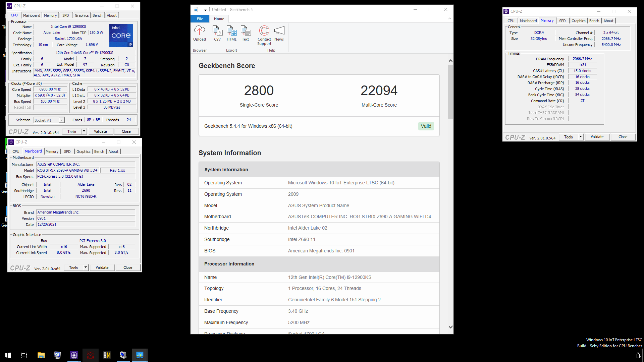Select CPU tab in right CPU-Z window
Viewport: 644px width, 362px height.
coord(511,21)
